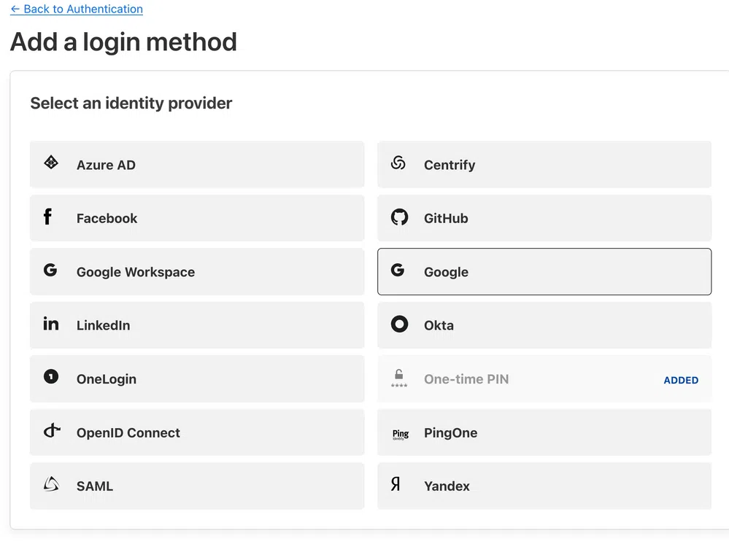Click the OneLogin circle icon
Viewport: 729px width, 560px height.
[51, 376]
